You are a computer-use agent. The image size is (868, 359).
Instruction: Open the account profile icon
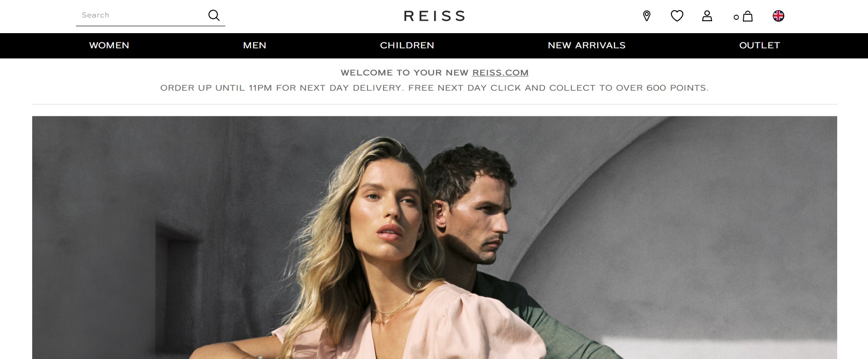click(707, 16)
